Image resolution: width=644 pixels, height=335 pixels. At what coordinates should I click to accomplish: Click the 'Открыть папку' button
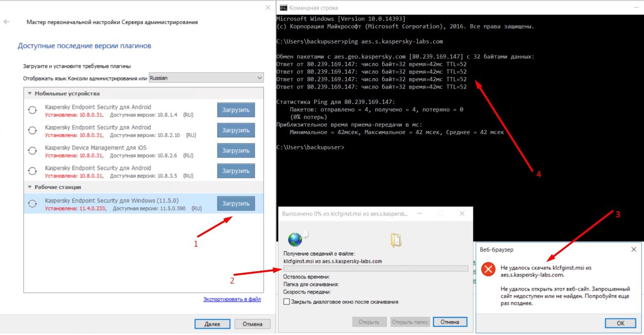[x=410, y=322]
